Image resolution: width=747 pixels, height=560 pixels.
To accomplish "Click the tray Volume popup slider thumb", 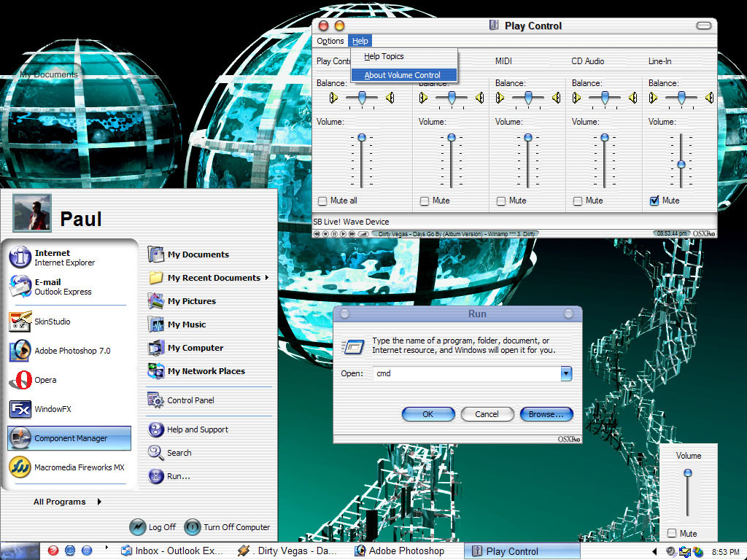I will pyautogui.click(x=688, y=472).
